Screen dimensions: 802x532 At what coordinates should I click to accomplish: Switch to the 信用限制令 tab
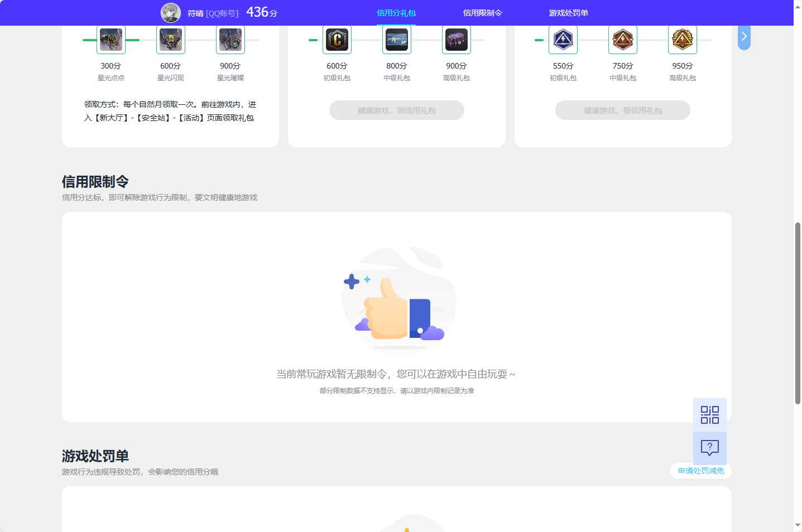pyautogui.click(x=482, y=12)
